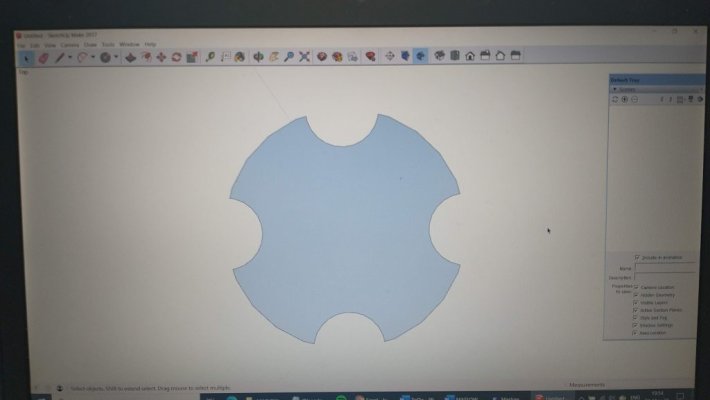The width and height of the screenshot is (710, 400).
Task: Switch to Back view
Action: pyautogui.click(x=500, y=56)
